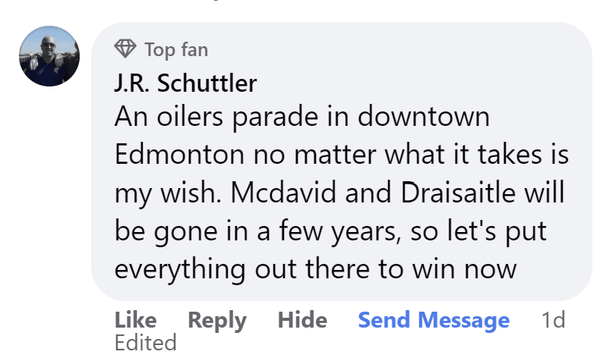Image resolution: width=609 pixels, height=364 pixels.
Task: Like J.R. Schuttler's comment
Action: coord(136,321)
